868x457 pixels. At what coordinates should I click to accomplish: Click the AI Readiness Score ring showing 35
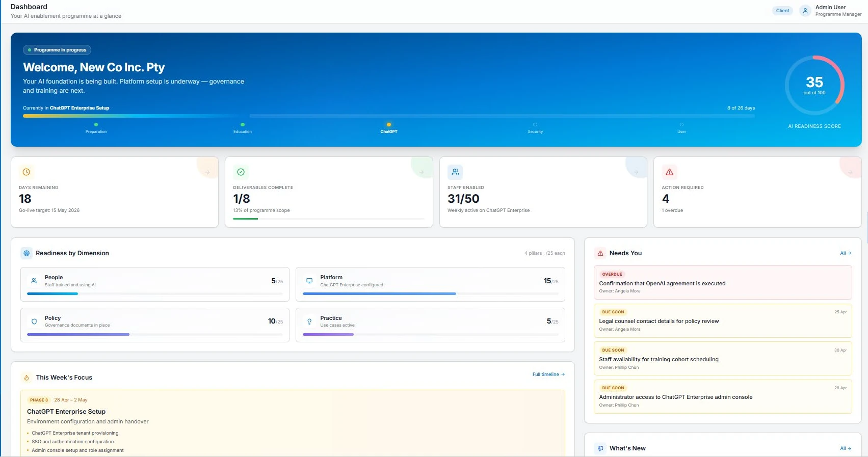click(x=814, y=86)
